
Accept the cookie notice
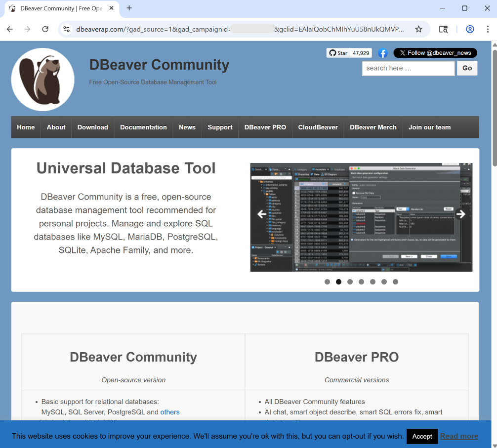[422, 436]
